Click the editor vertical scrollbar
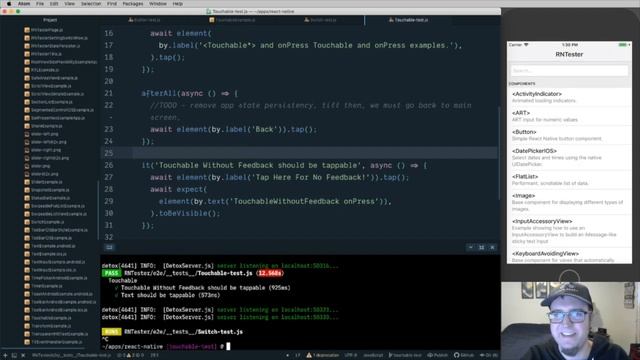Screen dimensions: 640x360 499,153
